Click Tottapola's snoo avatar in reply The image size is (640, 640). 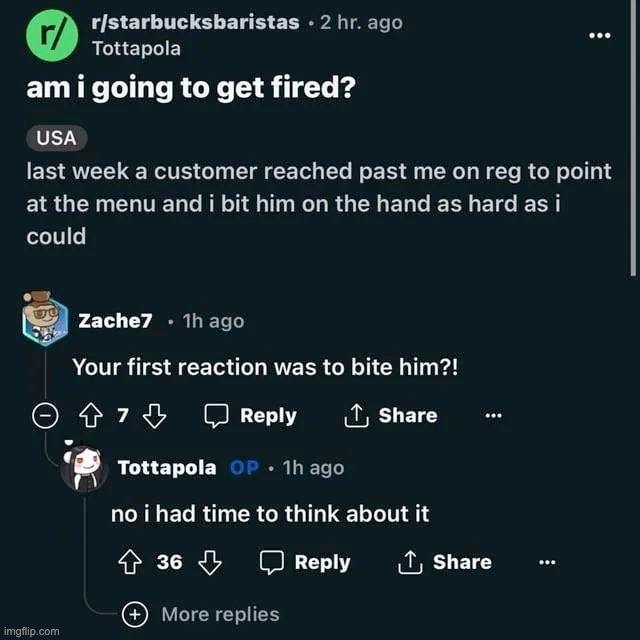(x=84, y=467)
